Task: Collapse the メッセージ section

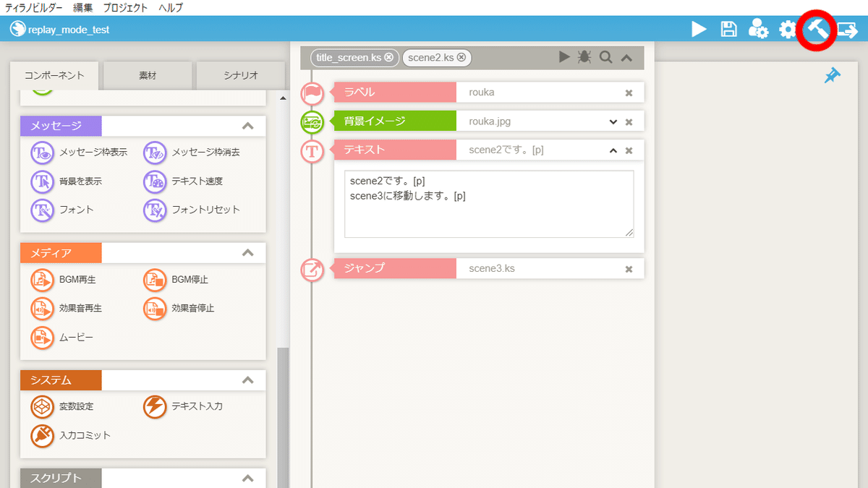Action: (248, 126)
